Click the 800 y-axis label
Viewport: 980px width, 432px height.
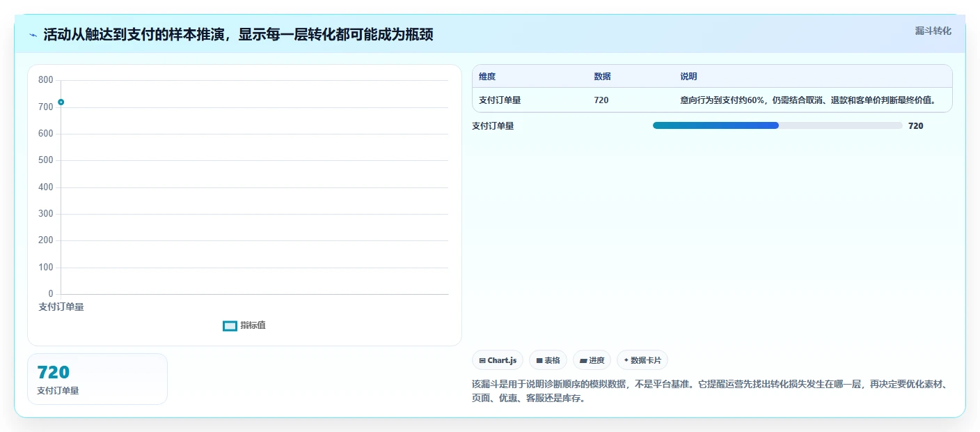click(x=46, y=80)
